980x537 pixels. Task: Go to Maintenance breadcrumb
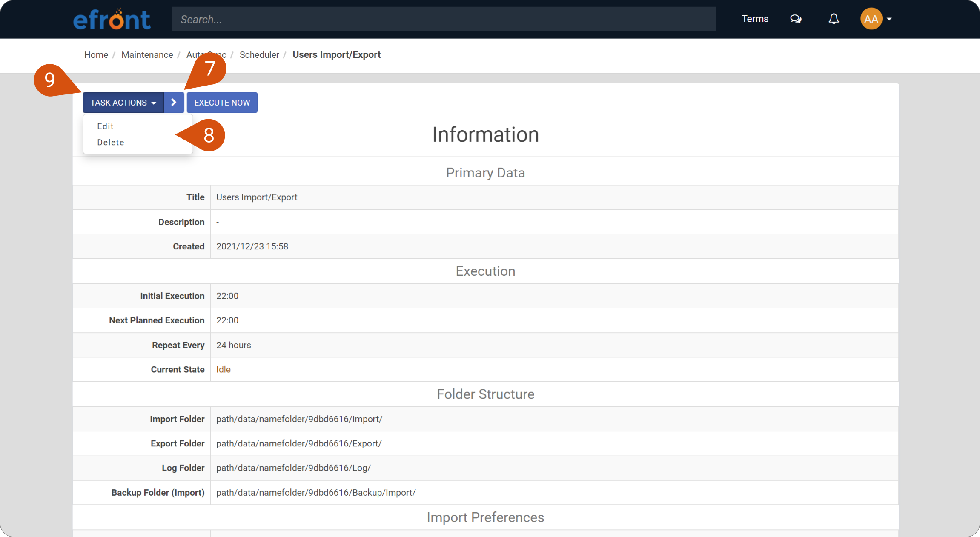[147, 55]
